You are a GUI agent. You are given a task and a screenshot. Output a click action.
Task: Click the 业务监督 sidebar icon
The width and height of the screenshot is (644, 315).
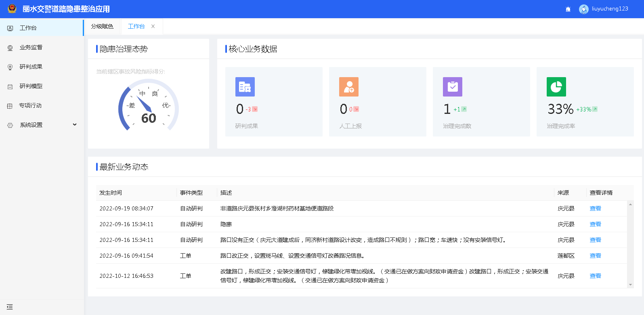pos(10,48)
